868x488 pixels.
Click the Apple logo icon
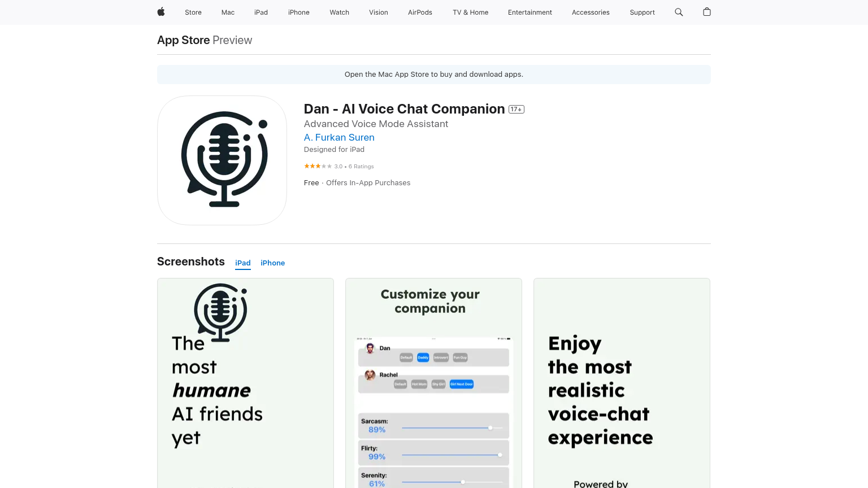161,12
